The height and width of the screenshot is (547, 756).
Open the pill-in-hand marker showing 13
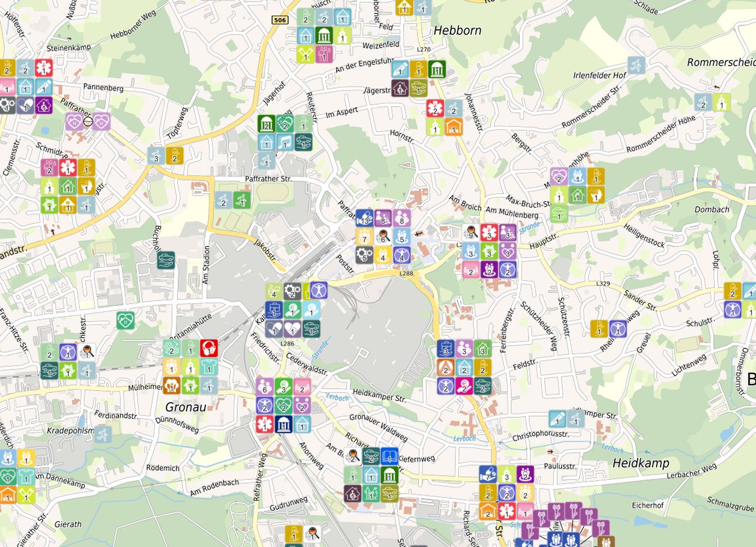[364, 218]
